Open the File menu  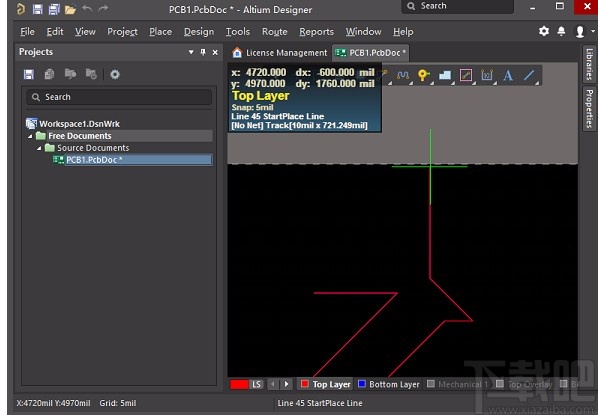pyautogui.click(x=27, y=32)
